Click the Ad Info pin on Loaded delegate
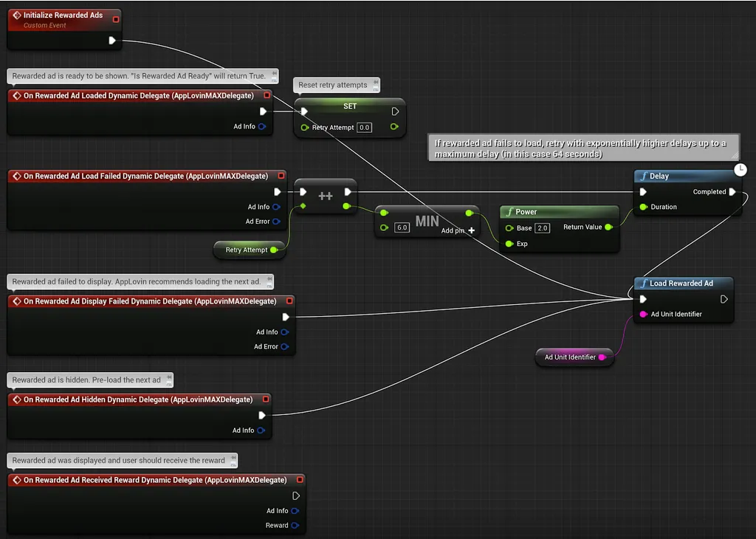 coord(261,127)
